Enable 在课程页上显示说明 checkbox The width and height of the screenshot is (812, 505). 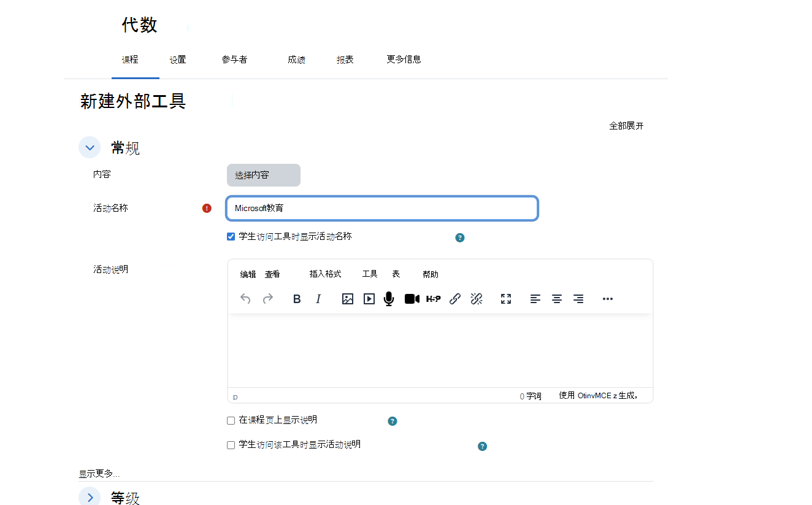(231, 420)
